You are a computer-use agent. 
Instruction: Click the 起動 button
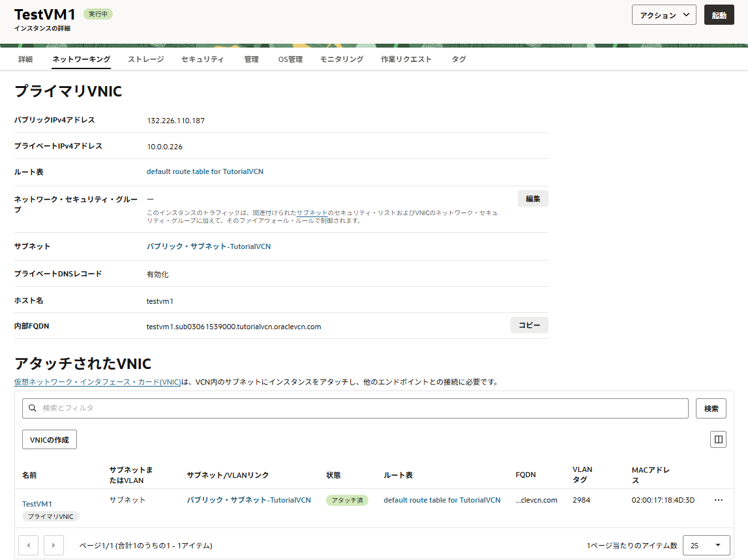click(x=719, y=14)
